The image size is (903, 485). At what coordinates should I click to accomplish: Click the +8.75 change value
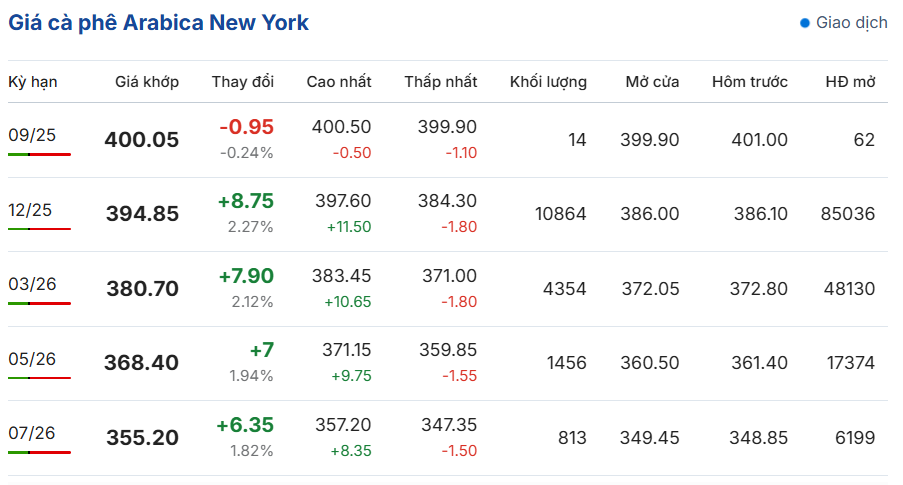coord(246,201)
